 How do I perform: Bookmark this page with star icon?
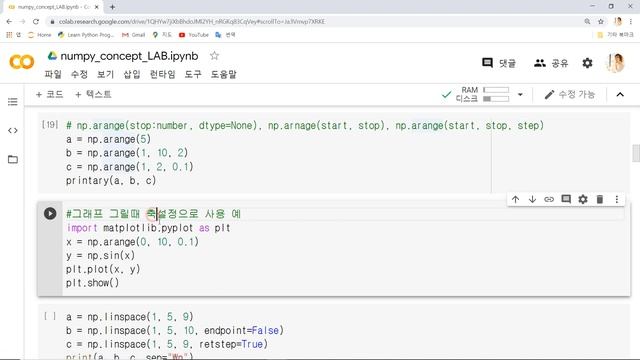[600, 22]
